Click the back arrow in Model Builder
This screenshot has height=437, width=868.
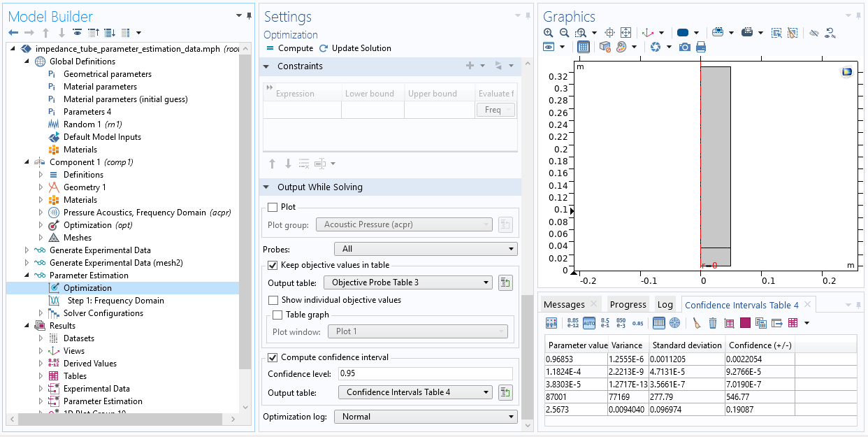point(13,33)
